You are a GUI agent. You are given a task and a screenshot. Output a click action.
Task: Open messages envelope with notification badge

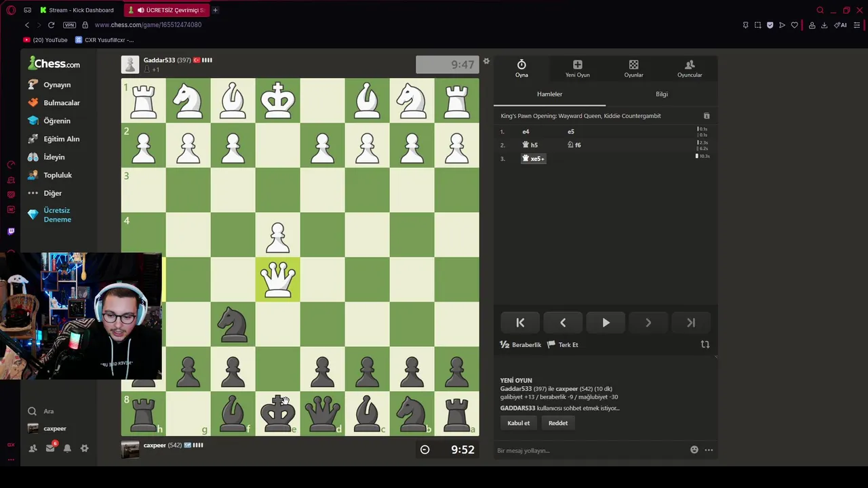[50, 448]
